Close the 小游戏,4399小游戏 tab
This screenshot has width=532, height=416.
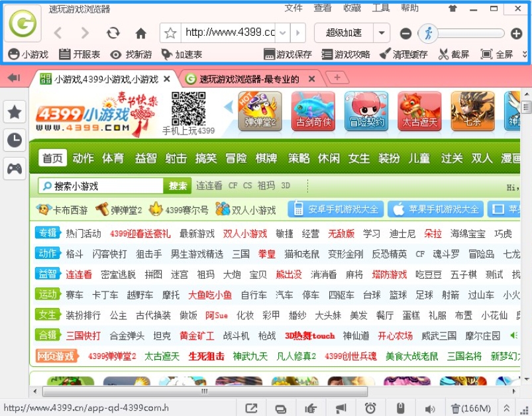coord(167,79)
